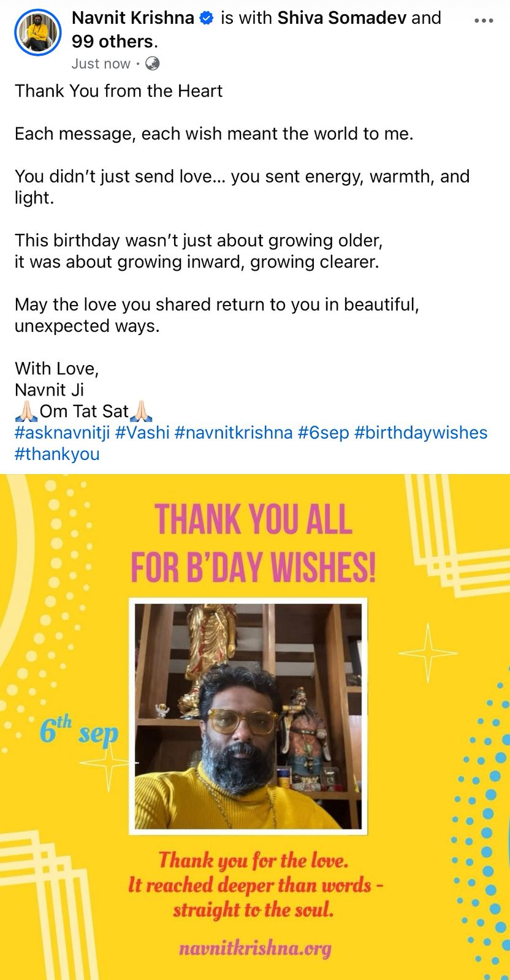The image size is (510, 980).
Task: Click the Just now timestamp
Action: (101, 64)
